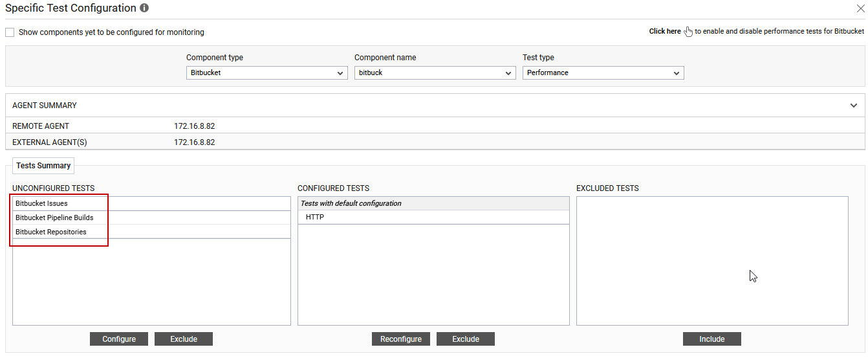868x358 pixels.
Task: Click the AGENT SUMMARY heading
Action: tap(45, 105)
